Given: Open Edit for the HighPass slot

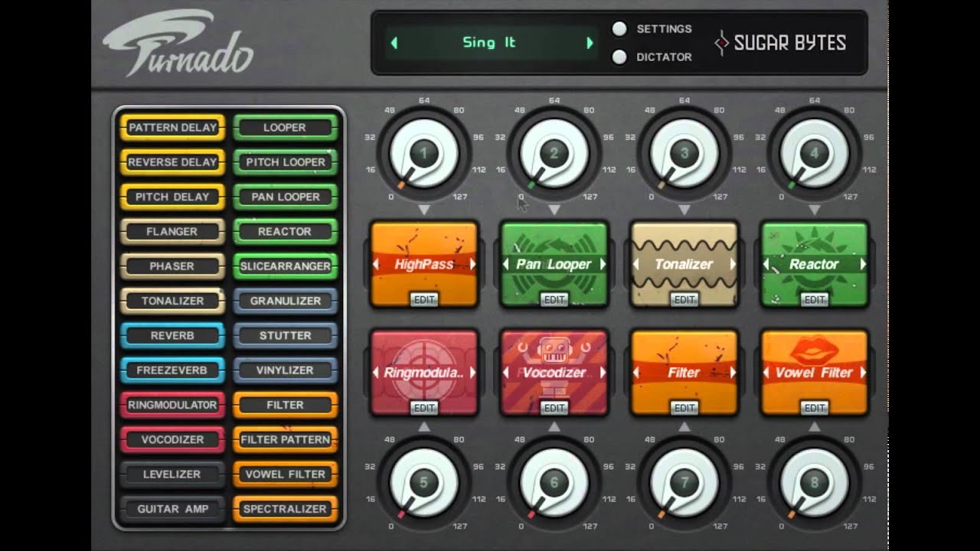Looking at the screenshot, I should click(424, 300).
